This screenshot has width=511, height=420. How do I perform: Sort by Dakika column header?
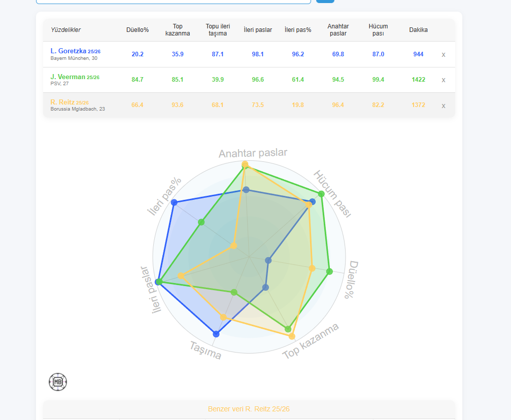click(x=418, y=29)
